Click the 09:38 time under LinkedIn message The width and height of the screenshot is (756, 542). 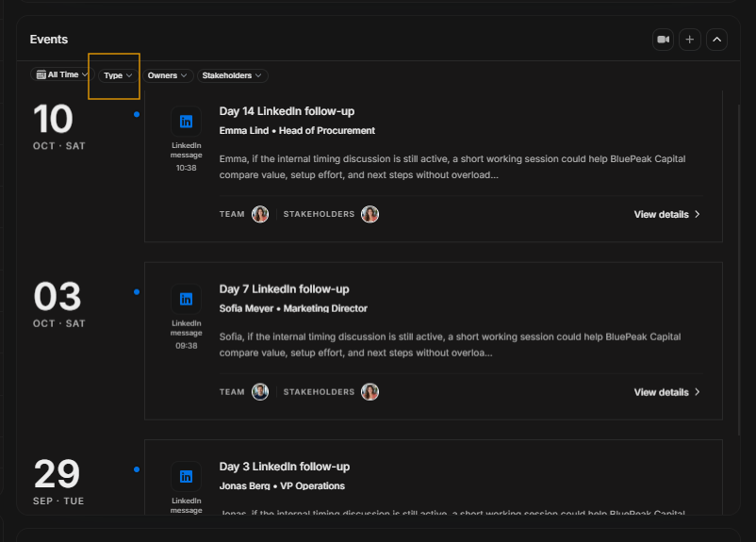click(x=186, y=346)
